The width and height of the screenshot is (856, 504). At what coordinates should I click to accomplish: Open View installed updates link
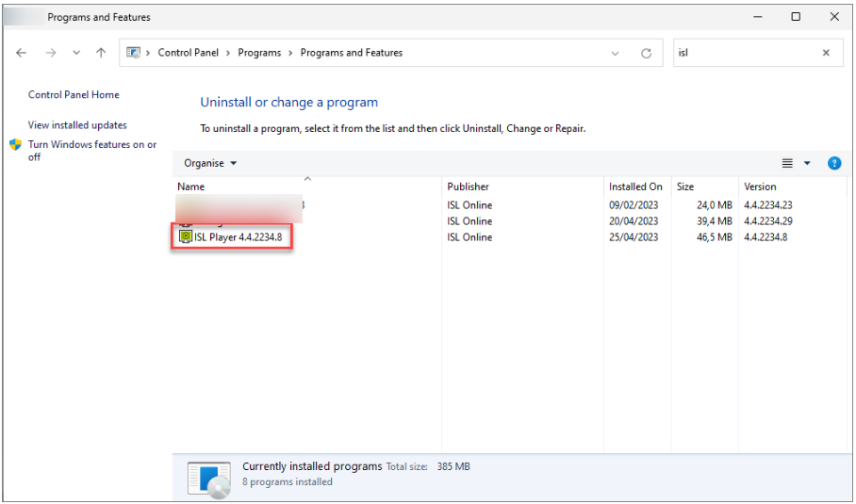click(x=77, y=124)
